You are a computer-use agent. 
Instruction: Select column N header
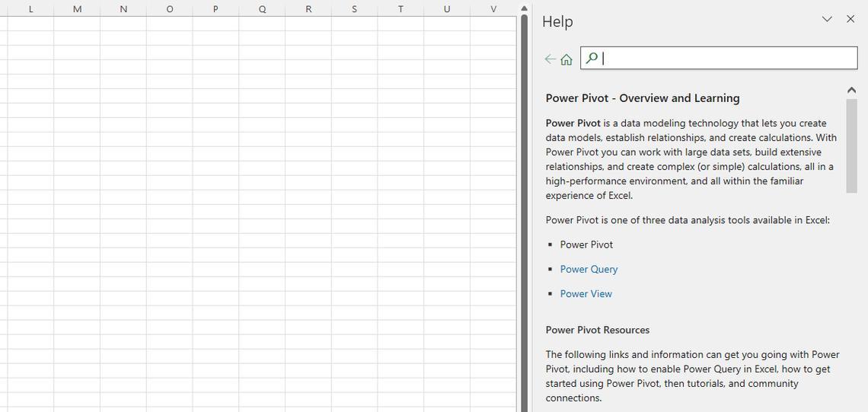pyautogui.click(x=123, y=9)
